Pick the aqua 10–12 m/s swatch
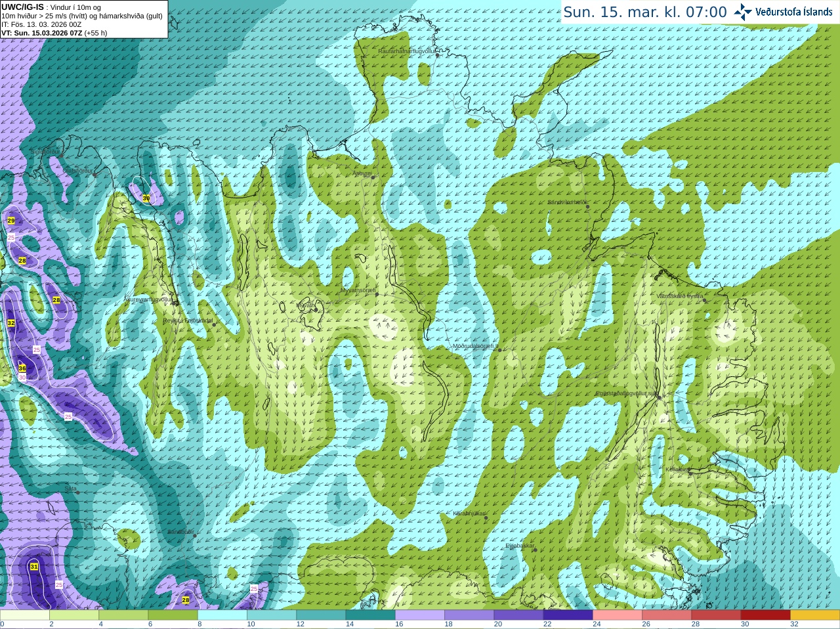 [272, 615]
